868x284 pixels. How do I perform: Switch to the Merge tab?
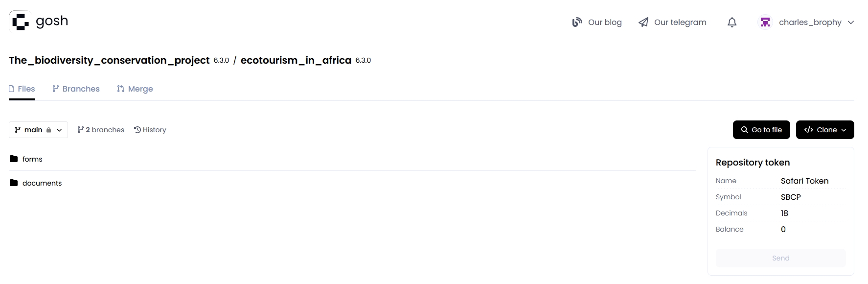(135, 89)
